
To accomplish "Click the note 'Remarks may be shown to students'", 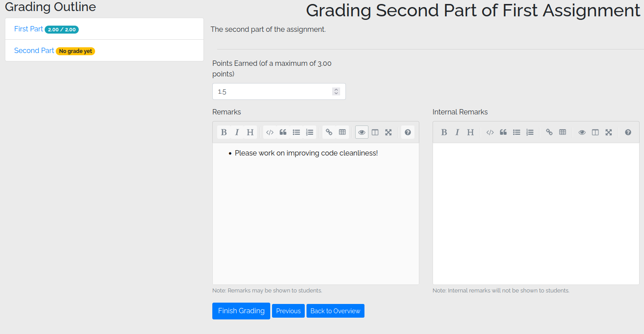I will click(267, 291).
